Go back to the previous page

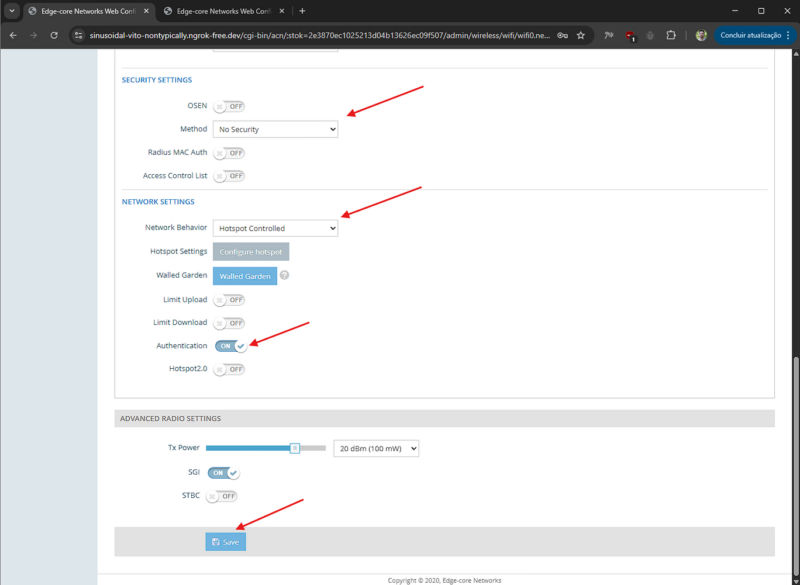tap(13, 35)
